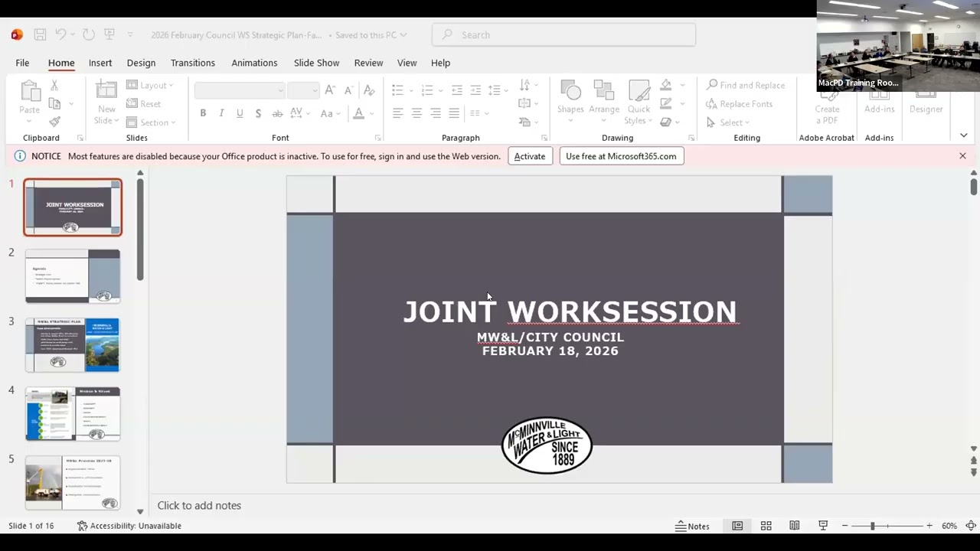Open the font name combo box
Viewport: 980px width, 551px height.
coord(240,90)
